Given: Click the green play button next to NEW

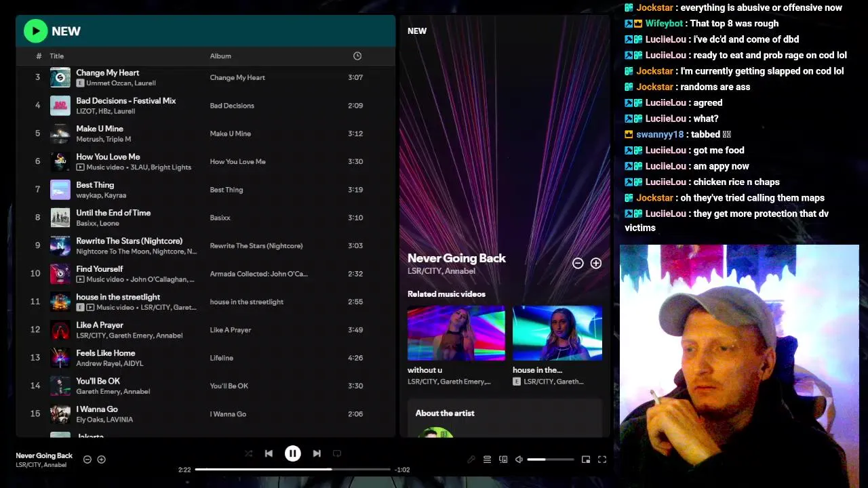Looking at the screenshot, I should click(35, 30).
